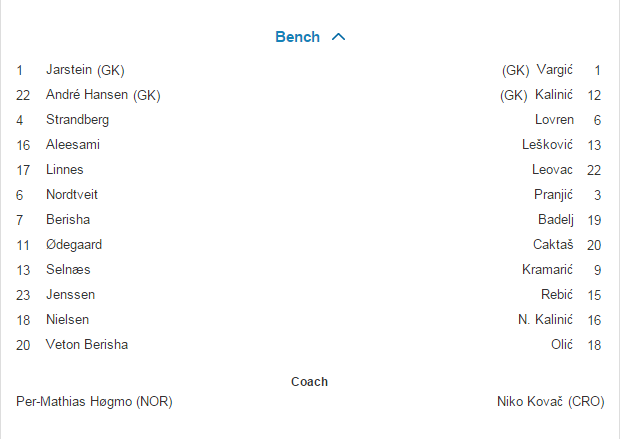This screenshot has height=439, width=620.
Task: Open Nordtveit player entry
Action: coord(72,195)
